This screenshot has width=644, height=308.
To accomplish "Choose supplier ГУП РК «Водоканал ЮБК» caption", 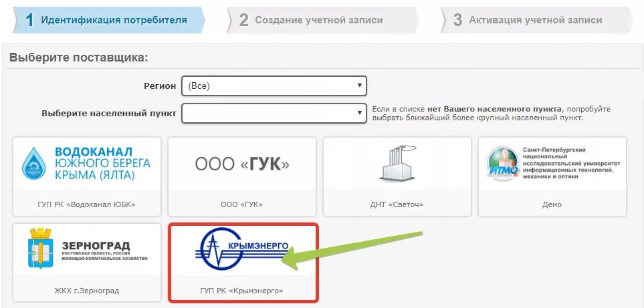I will [x=86, y=204].
